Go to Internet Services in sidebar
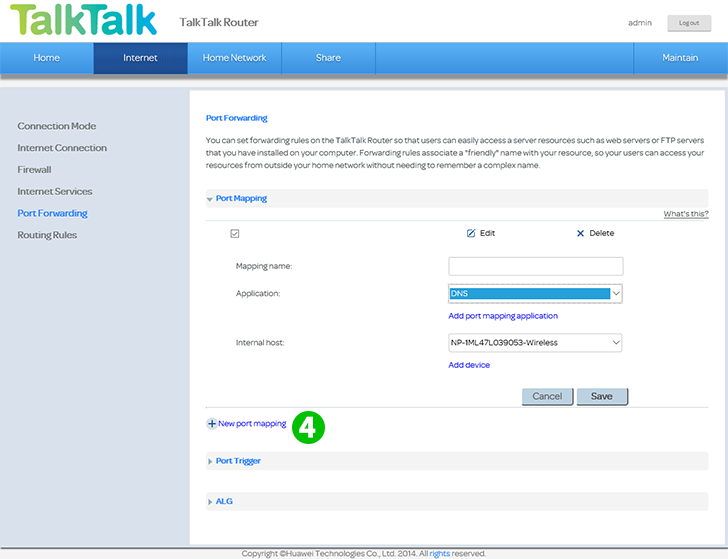728x559 pixels. coord(55,192)
